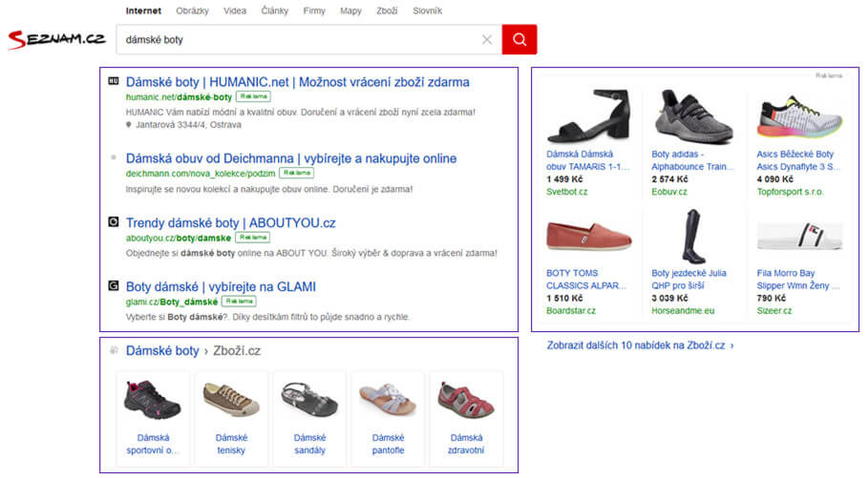Open the Dámské tenisky category image
The height and width of the screenshot is (478, 868).
(231, 400)
